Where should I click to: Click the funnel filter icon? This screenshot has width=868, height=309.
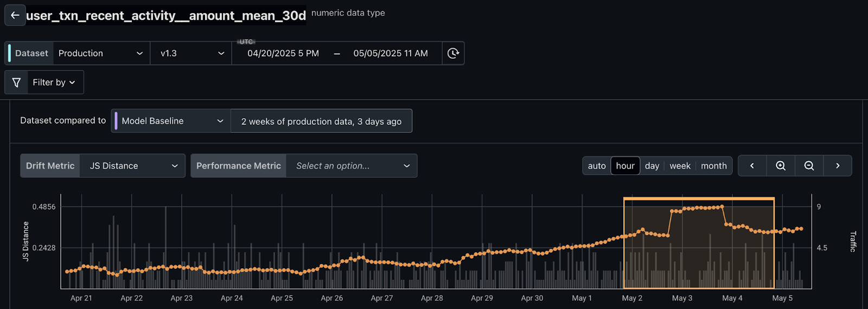(x=16, y=82)
